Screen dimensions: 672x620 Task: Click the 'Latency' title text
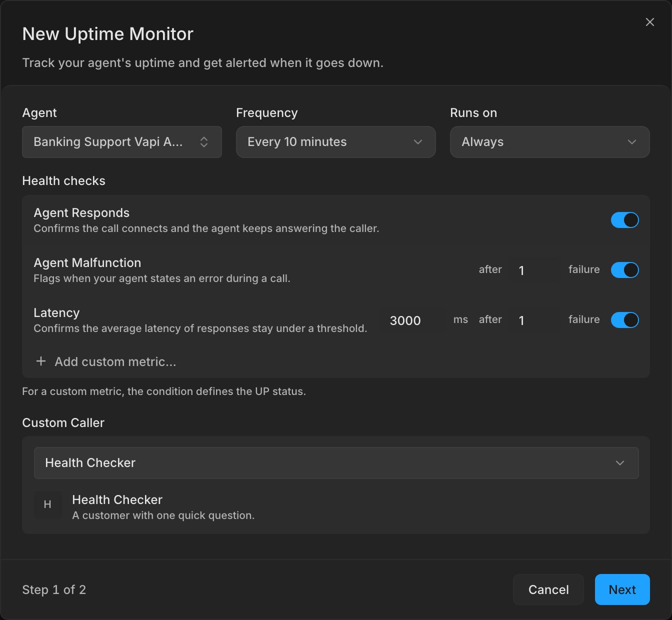(x=56, y=312)
